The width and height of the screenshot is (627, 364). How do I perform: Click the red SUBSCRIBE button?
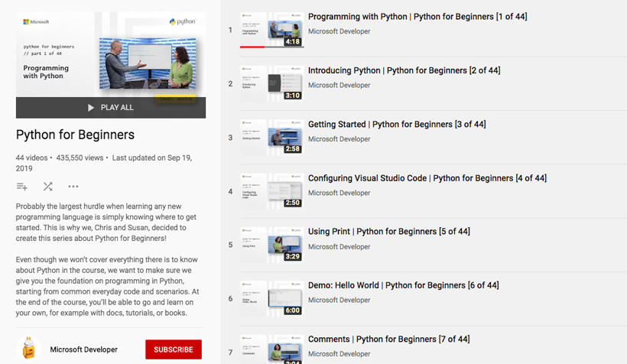tap(174, 349)
